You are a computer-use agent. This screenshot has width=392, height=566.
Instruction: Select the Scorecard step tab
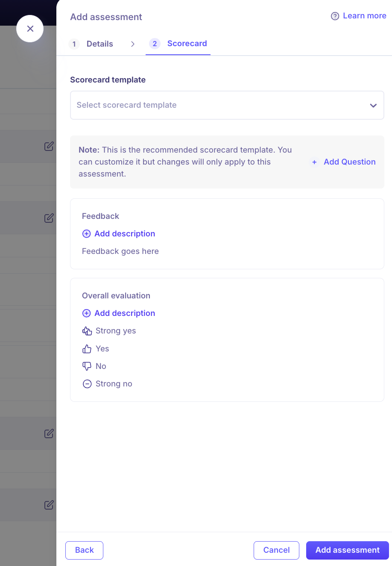point(187,44)
